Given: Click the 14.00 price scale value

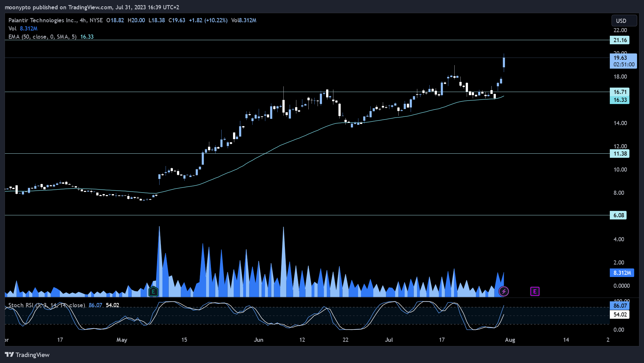Looking at the screenshot, I should tap(620, 123).
